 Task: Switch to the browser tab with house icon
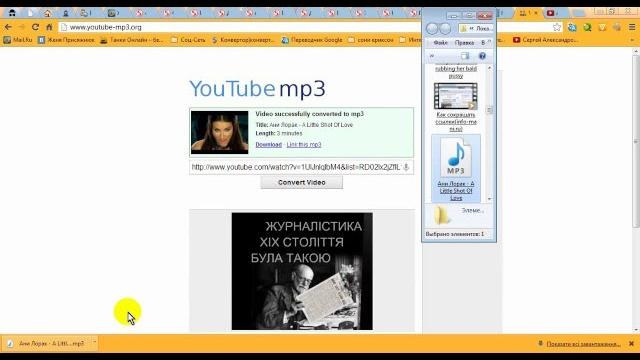(48, 13)
